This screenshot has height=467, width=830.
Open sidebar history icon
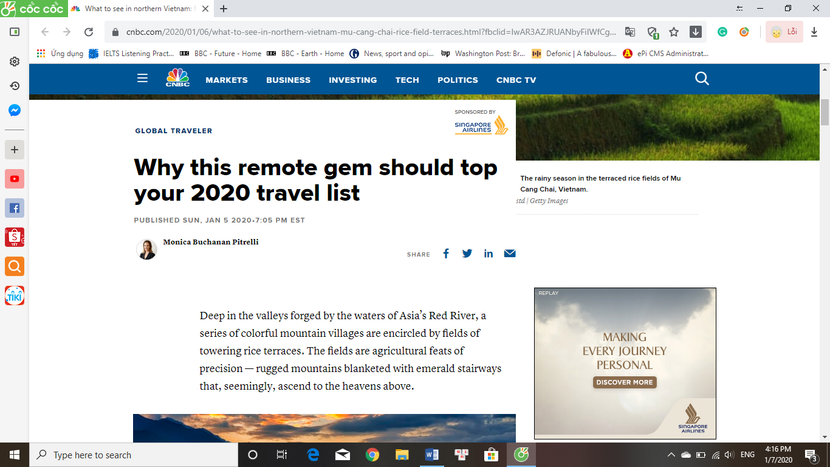[14, 85]
